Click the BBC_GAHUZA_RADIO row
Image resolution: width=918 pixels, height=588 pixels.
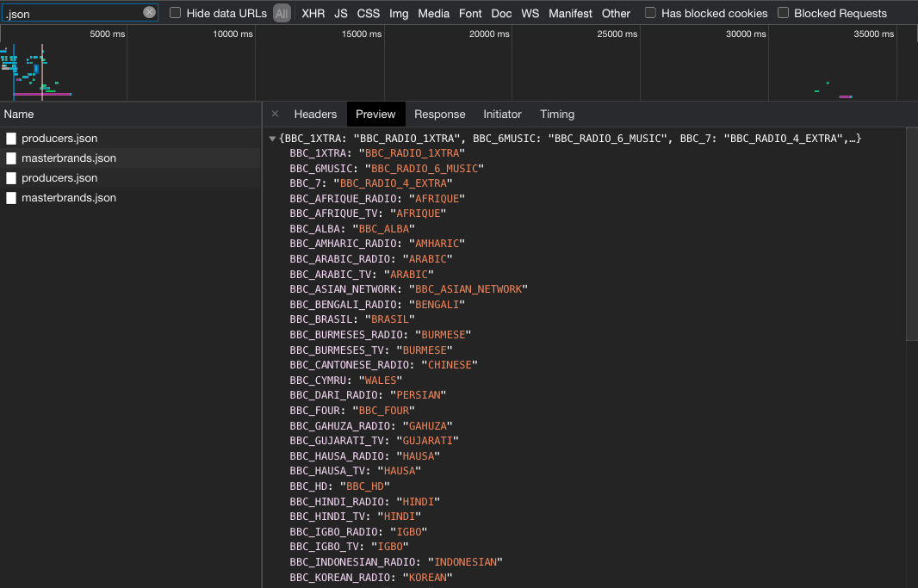371,426
